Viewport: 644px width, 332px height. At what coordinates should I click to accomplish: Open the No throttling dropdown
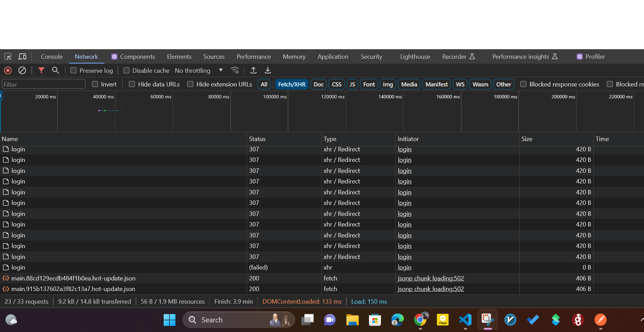(199, 70)
